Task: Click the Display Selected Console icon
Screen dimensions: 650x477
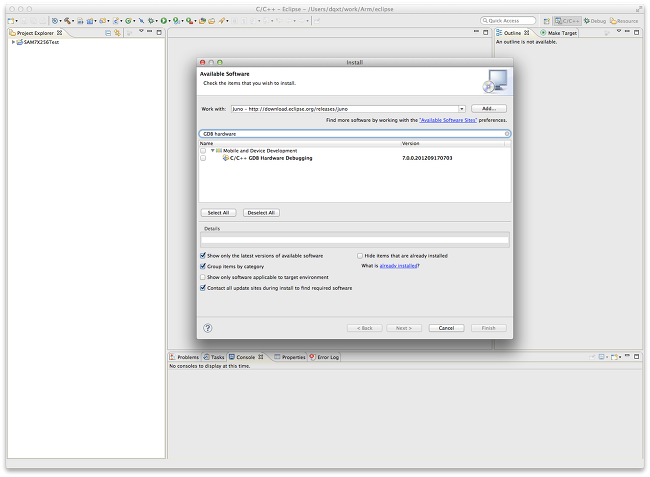Action: (601, 357)
